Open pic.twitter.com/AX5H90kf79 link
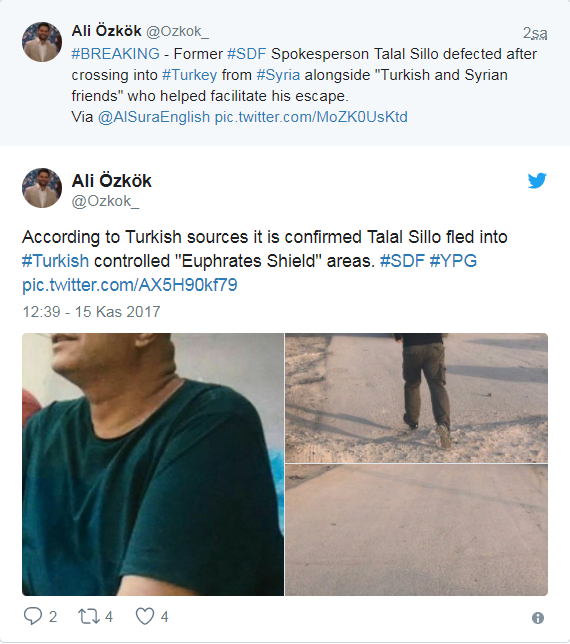 coord(130,285)
